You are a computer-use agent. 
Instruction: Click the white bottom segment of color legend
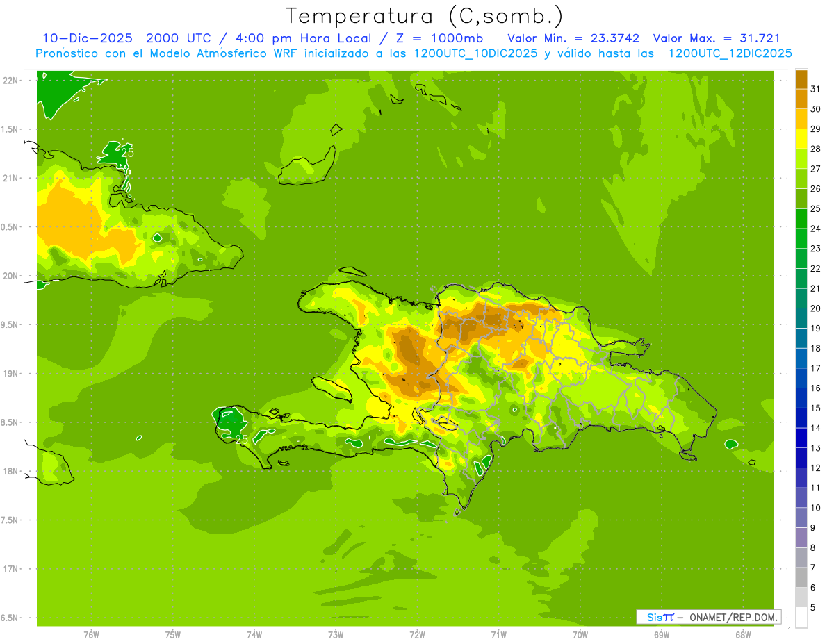801,618
